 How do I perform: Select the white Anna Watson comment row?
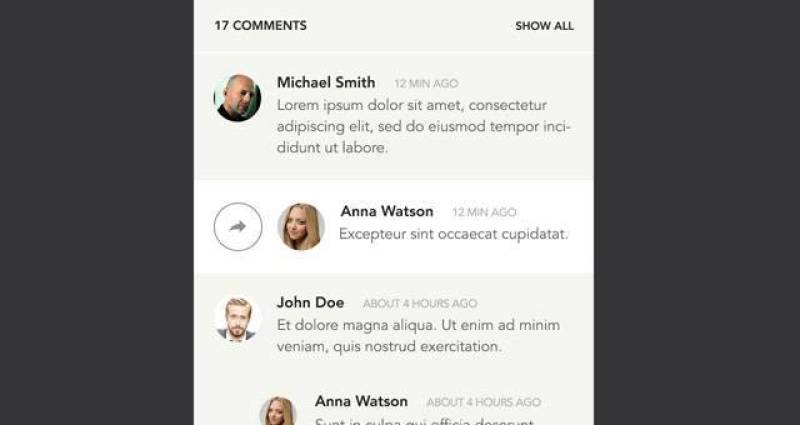[394, 227]
